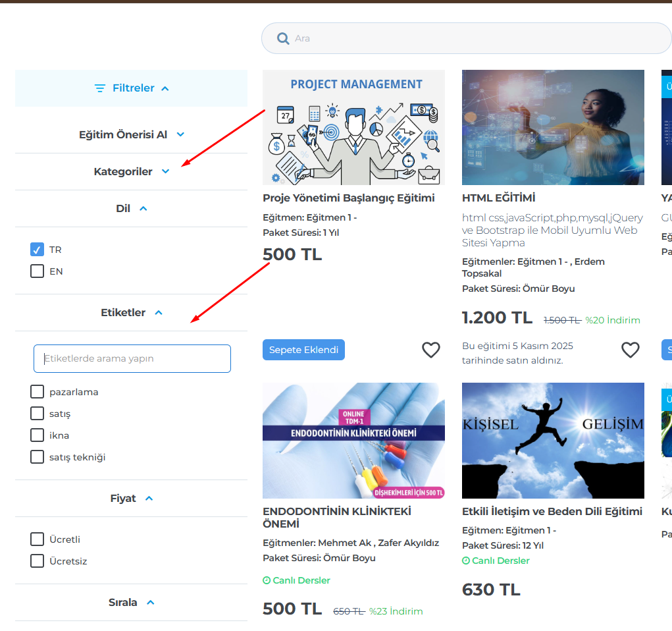Uncheck the TR language checkbox

38,250
